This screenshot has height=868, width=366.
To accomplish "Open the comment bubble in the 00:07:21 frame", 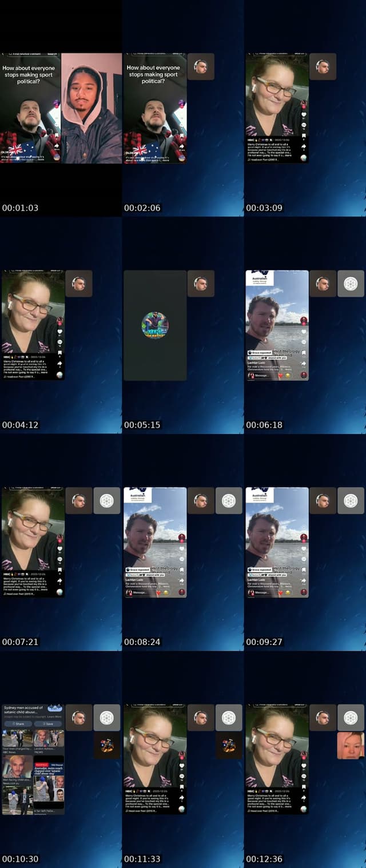I will coord(59,559).
